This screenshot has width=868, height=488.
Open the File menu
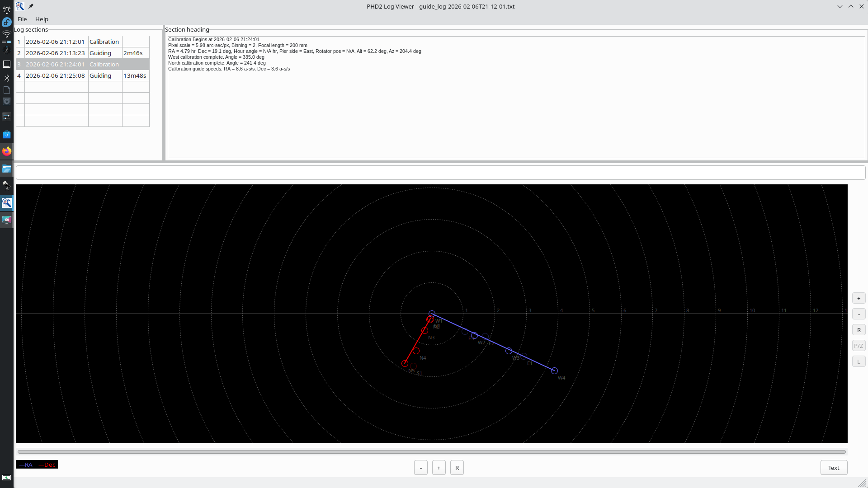tap(22, 19)
